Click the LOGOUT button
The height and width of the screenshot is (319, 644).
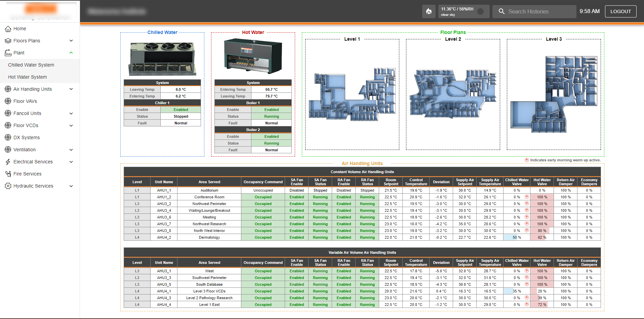(x=620, y=11)
